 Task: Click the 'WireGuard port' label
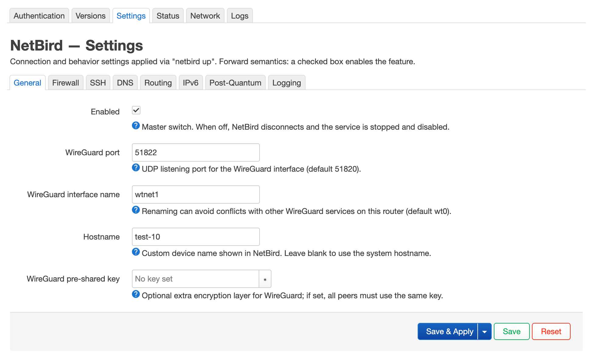point(93,152)
